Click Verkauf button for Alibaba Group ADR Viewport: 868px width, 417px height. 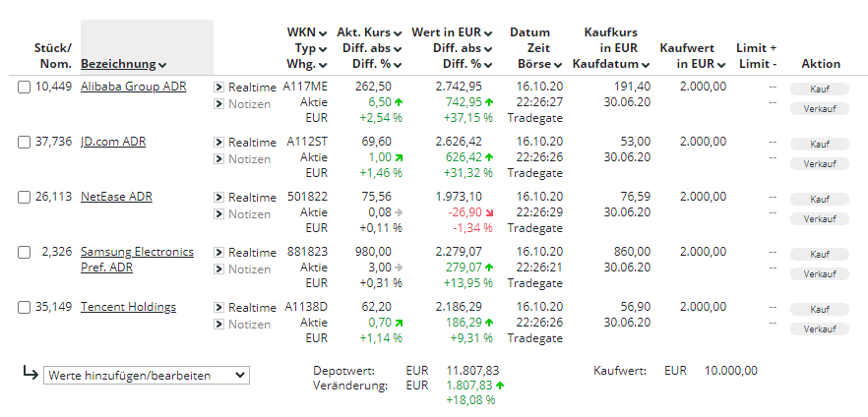pos(819,109)
